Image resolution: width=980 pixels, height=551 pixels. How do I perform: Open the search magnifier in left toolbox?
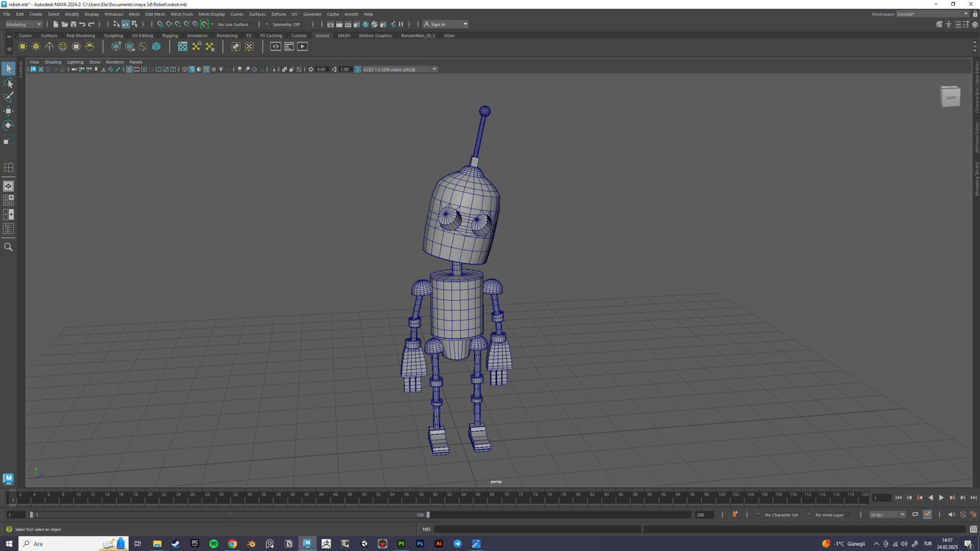8,247
